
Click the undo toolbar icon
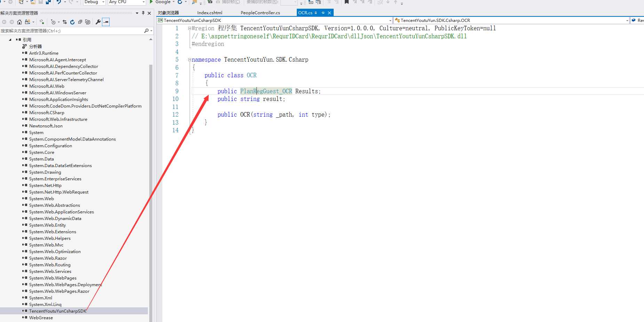coord(58,2)
